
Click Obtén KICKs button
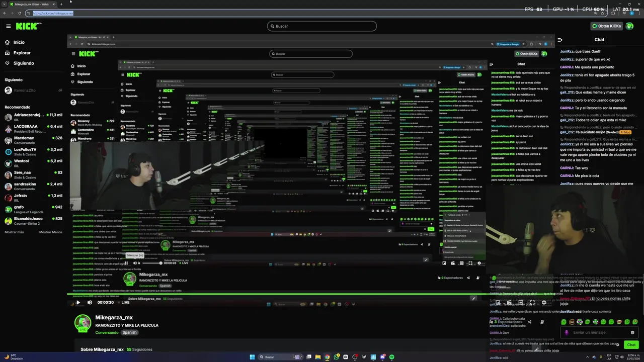(x=606, y=26)
